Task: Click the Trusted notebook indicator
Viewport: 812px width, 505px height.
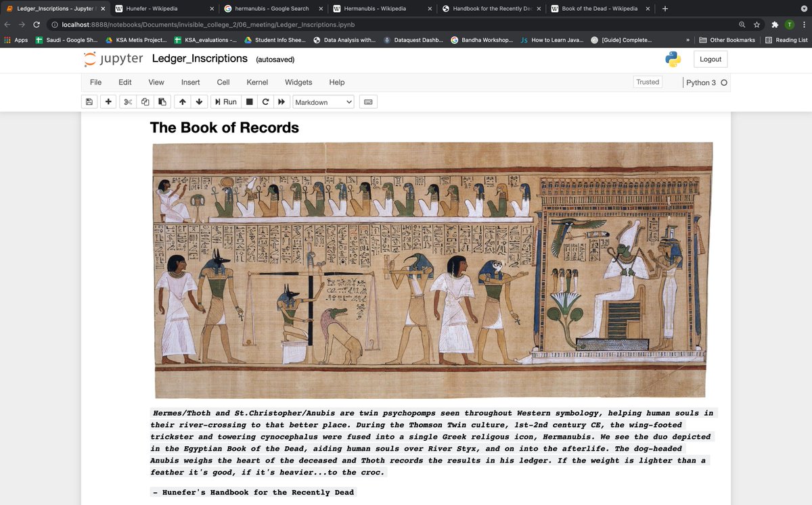Action: pyautogui.click(x=648, y=82)
